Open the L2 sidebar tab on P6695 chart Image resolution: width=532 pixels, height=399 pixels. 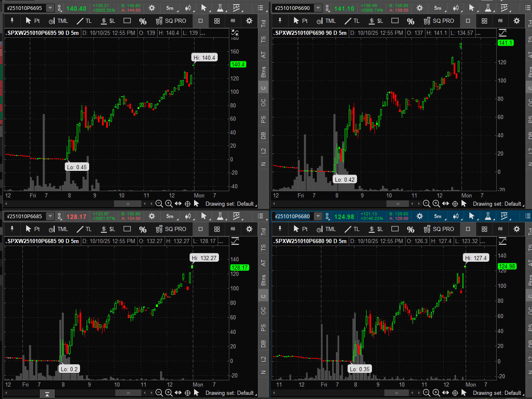[263, 151]
